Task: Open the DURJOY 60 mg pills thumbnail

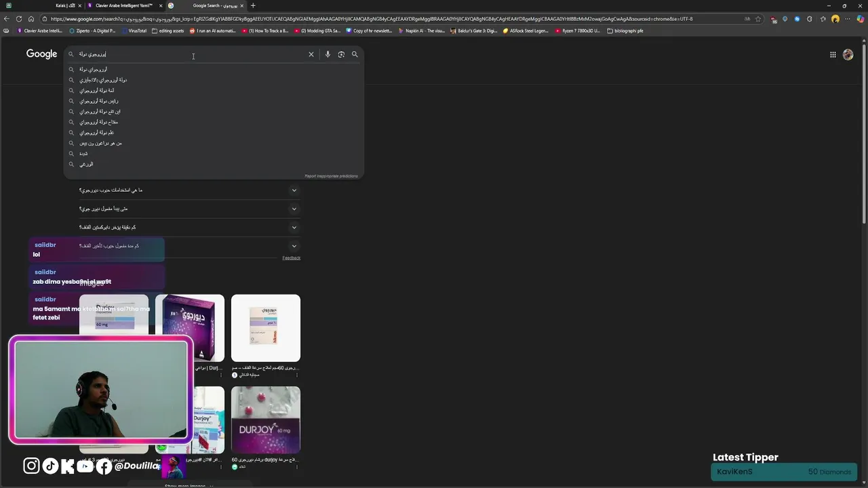Action: pos(266,420)
